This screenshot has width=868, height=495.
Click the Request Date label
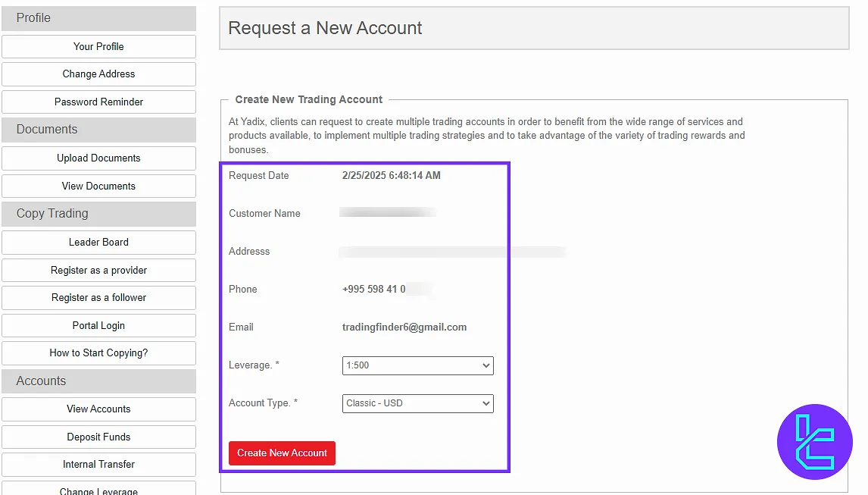click(258, 175)
